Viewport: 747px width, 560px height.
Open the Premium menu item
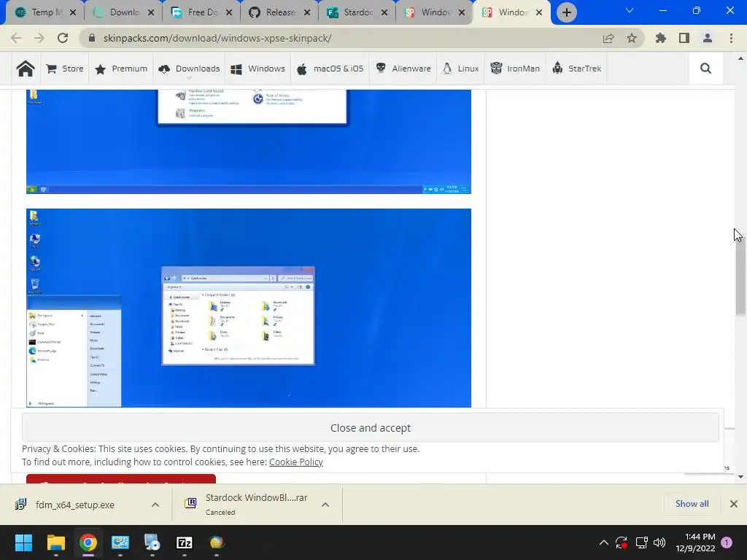[121, 69]
